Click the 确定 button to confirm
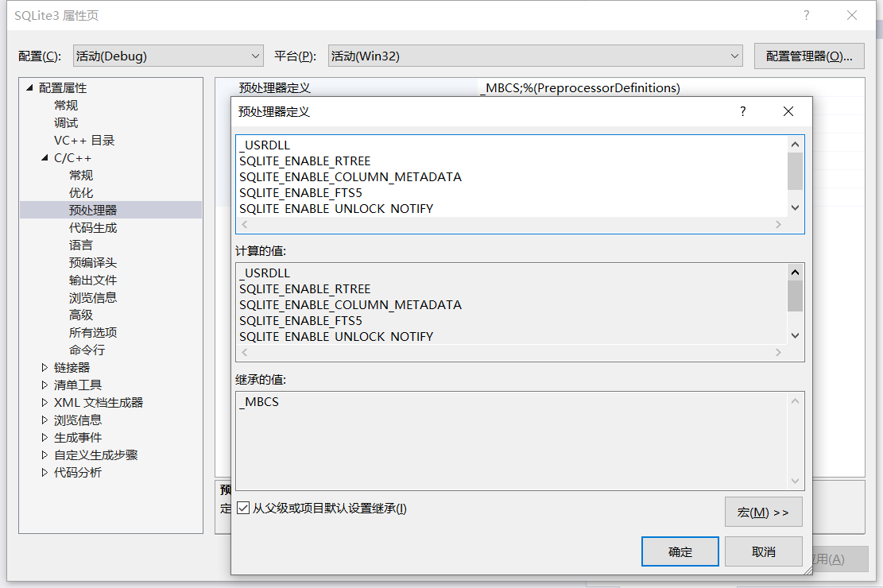This screenshot has width=883, height=588. (x=680, y=551)
